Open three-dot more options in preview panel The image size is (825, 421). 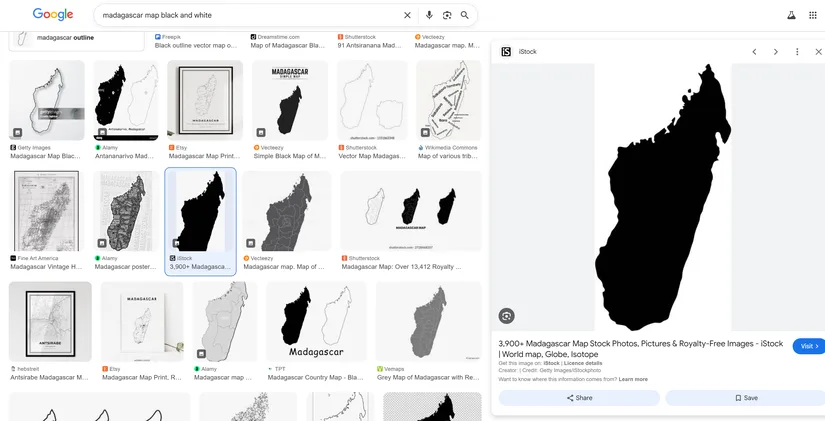797,52
